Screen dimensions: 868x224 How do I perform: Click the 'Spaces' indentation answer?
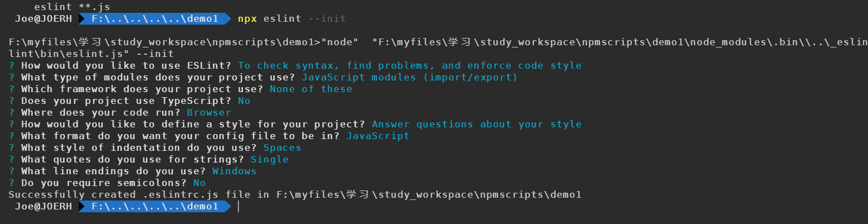pyautogui.click(x=282, y=147)
